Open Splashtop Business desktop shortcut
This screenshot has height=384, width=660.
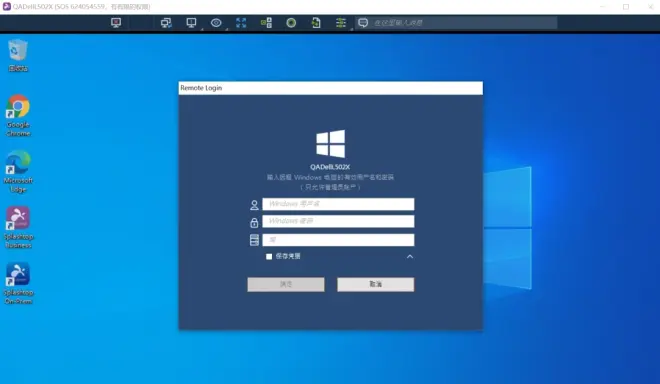(x=18, y=227)
